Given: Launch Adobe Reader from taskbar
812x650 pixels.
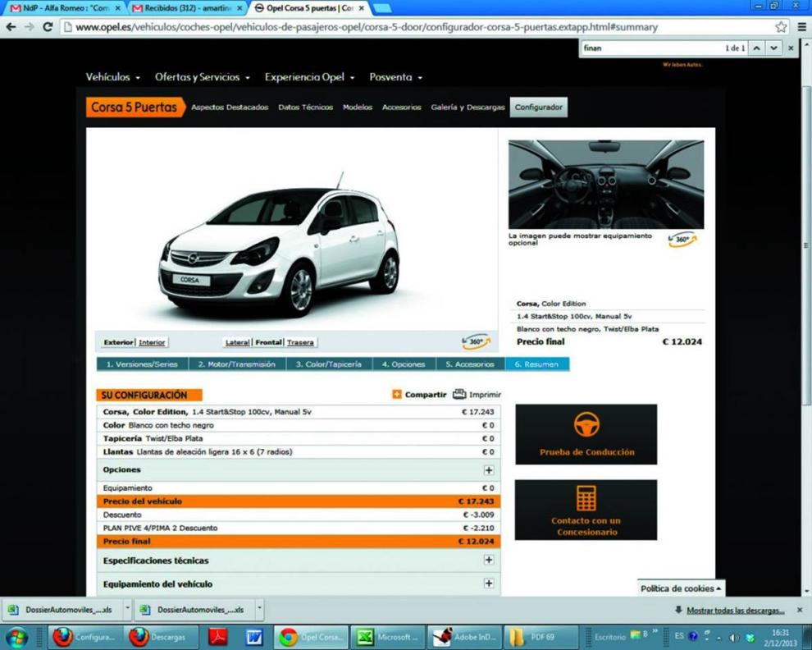Looking at the screenshot, I should click(x=218, y=637).
